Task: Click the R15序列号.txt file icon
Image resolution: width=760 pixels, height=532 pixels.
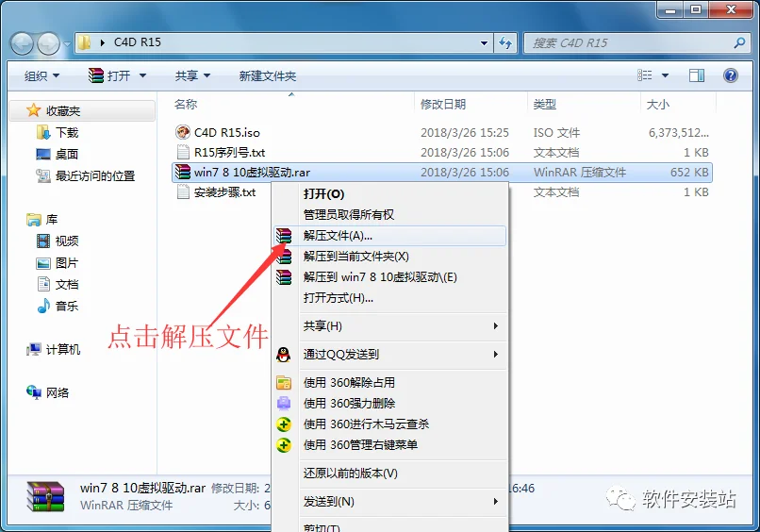Action: coord(183,152)
